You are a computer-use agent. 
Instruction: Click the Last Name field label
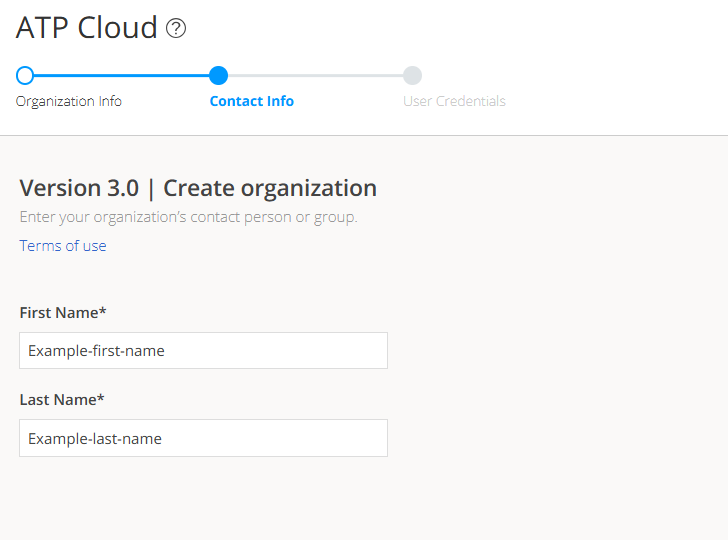[x=57, y=400]
